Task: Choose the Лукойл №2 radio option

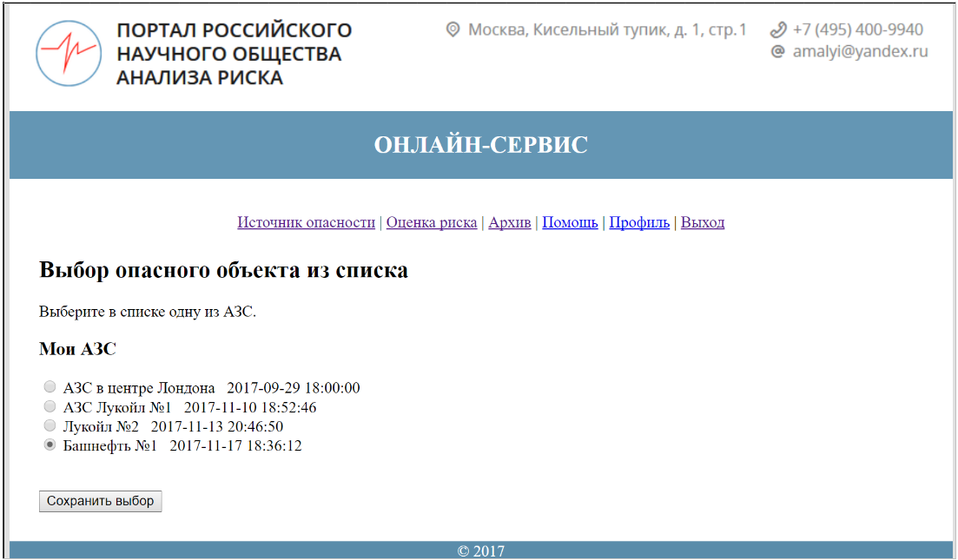Action: [x=50, y=426]
